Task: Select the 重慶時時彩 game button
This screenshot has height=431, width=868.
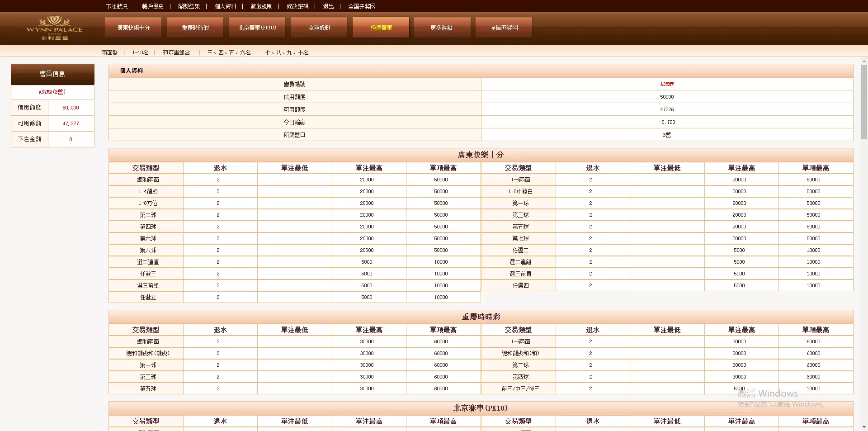Action: coord(195,28)
